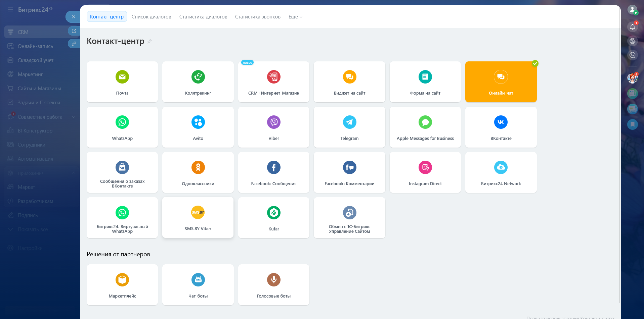Click the vertical scrollbar of the panel
Image resolution: width=644 pixels, height=319 pixels.
[x=619, y=168]
